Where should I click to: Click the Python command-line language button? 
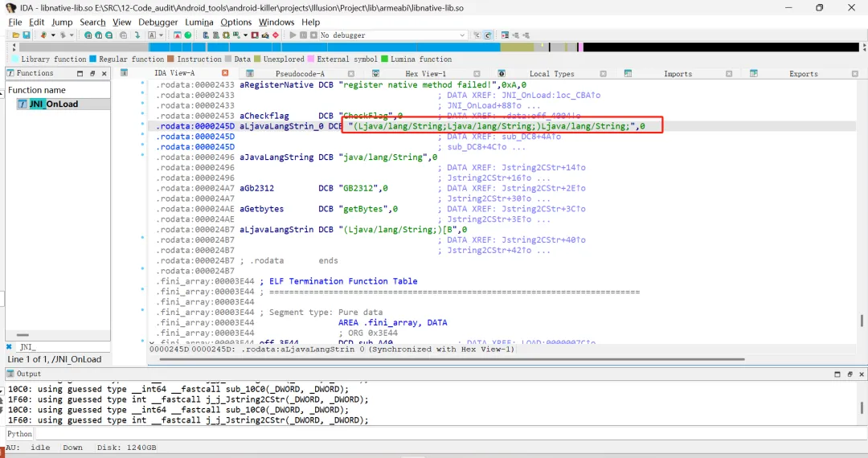[x=19, y=434]
